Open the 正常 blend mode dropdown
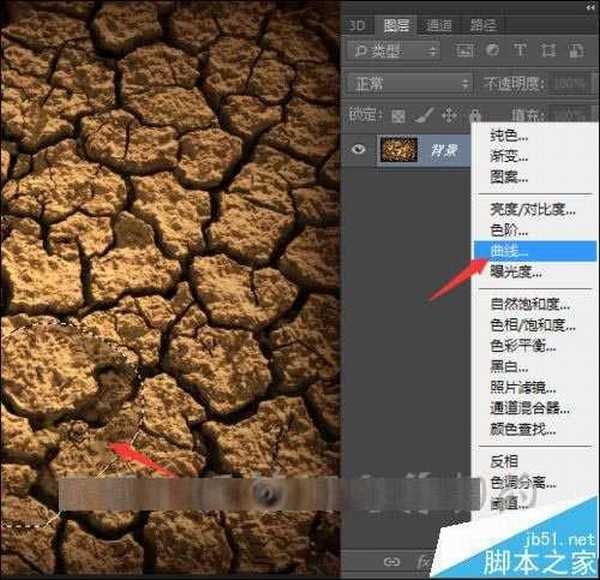 (x=409, y=83)
